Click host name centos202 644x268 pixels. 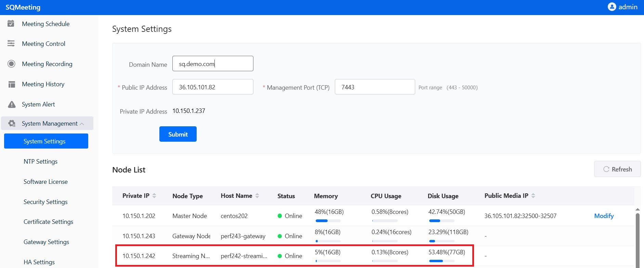[234, 216]
